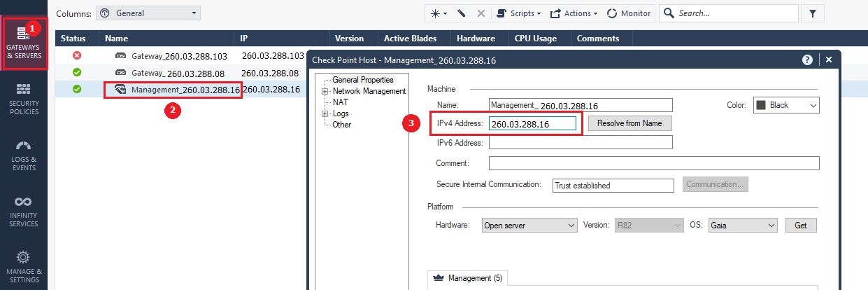Select the Gateway_260.03.288.103 row name

pyautogui.click(x=179, y=56)
